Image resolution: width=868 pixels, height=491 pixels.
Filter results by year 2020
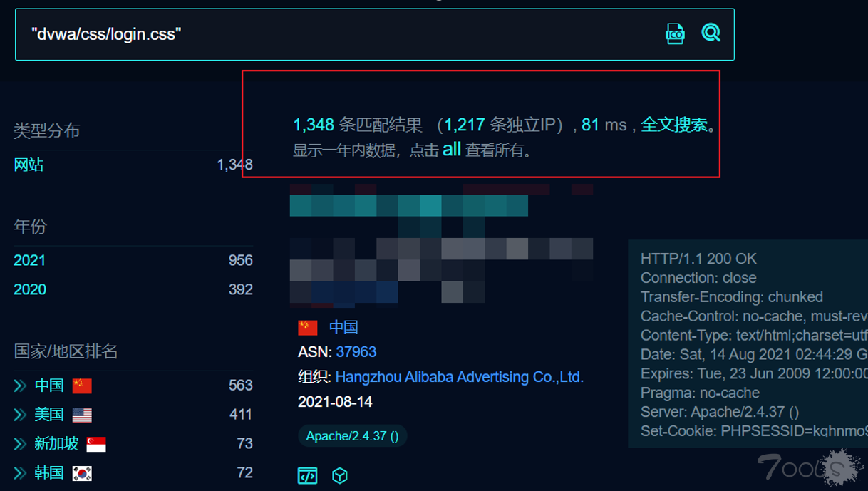[29, 289]
